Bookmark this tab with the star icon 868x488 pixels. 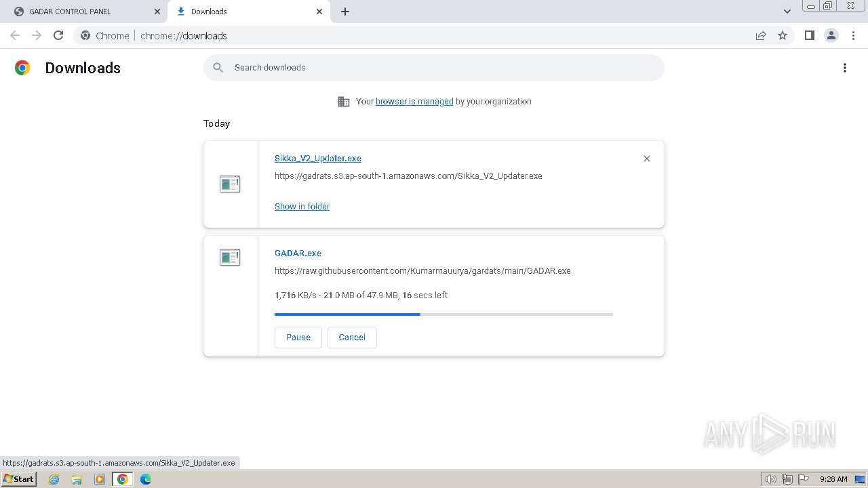click(x=783, y=35)
